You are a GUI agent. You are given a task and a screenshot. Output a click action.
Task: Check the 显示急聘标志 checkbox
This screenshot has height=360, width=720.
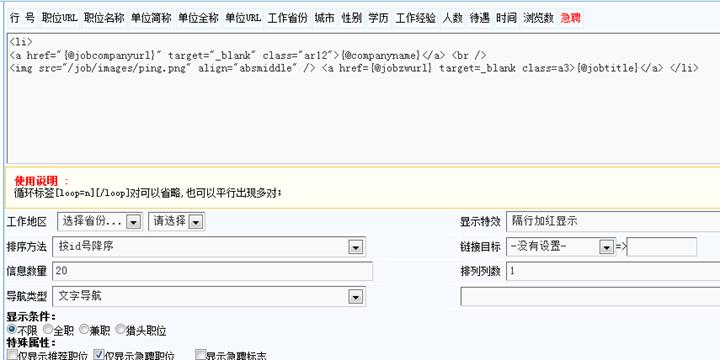click(x=200, y=355)
